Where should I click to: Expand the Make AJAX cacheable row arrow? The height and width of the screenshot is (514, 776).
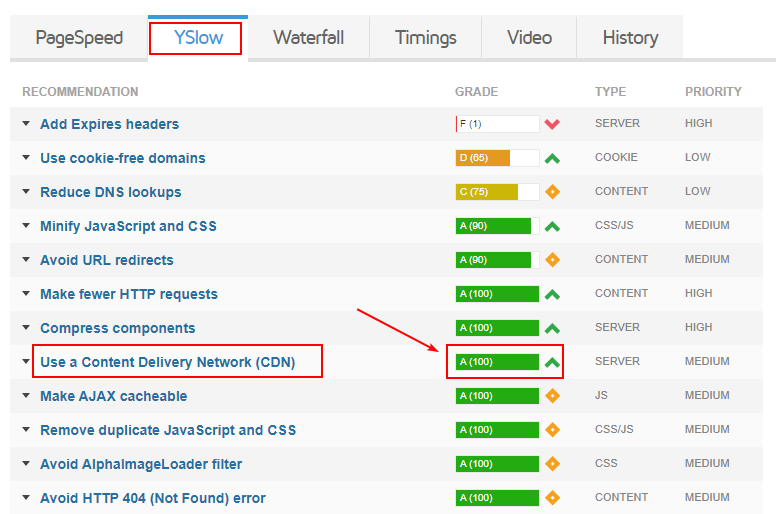point(26,396)
